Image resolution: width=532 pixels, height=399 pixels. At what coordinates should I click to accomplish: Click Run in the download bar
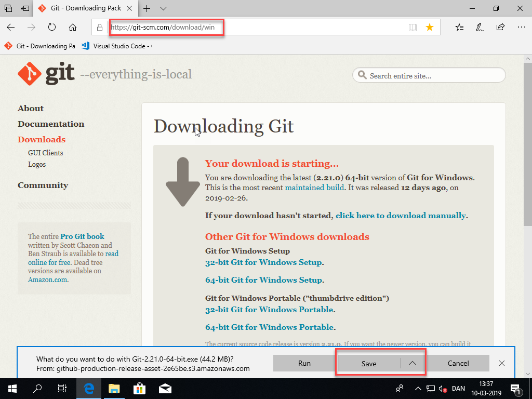coord(304,363)
